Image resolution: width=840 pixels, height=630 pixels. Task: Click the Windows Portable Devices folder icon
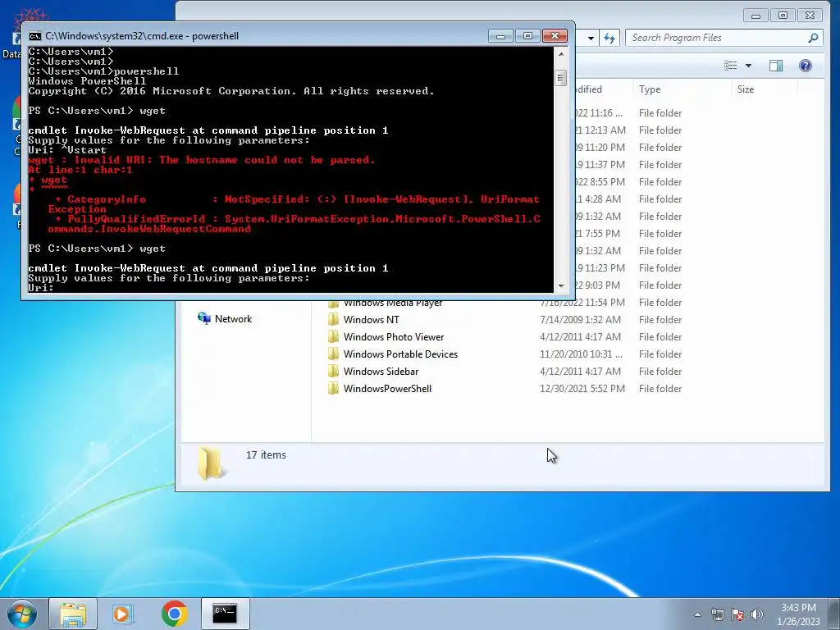coord(333,354)
